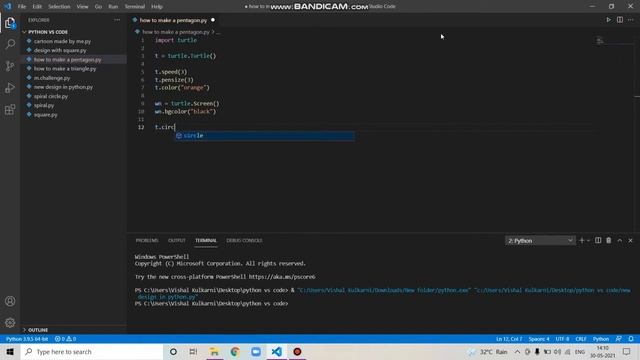Maximize the panel size chevron
Image resolution: width=640 pixels, height=360 pixels.
(620, 240)
